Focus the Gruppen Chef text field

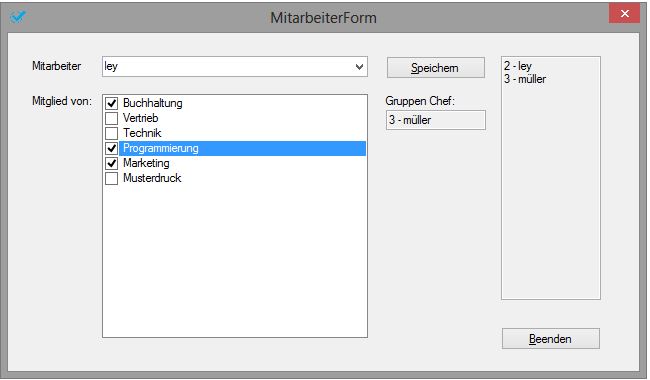tap(436, 120)
